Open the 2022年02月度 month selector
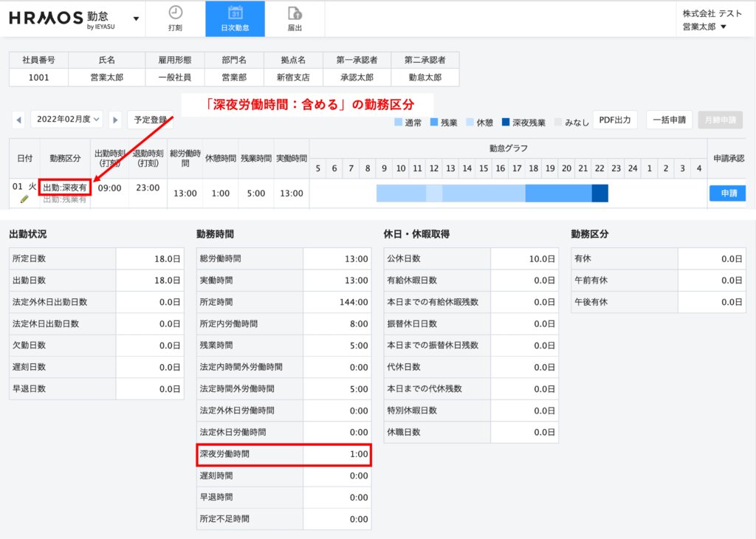Image resolution: width=756 pixels, height=539 pixels. click(66, 120)
